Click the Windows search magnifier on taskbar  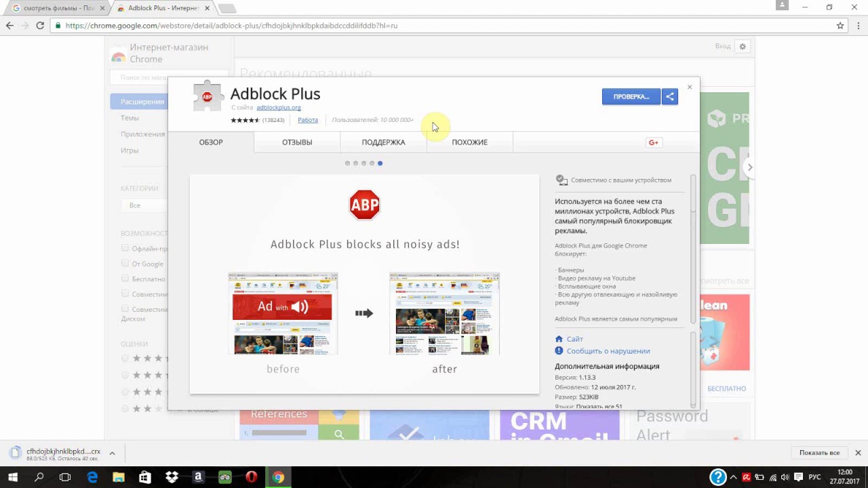pos(39,477)
